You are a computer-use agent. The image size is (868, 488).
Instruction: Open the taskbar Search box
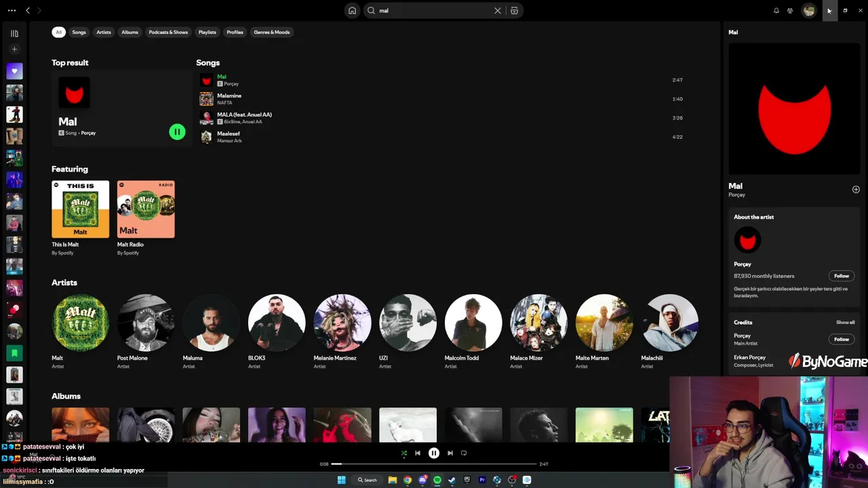click(x=367, y=480)
